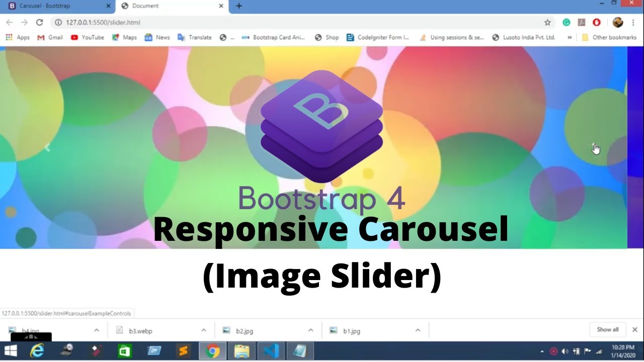Open the Bootstrap Card Ani... bookmark
Image resolution: width=644 pixels, height=362 pixels.
(274, 37)
